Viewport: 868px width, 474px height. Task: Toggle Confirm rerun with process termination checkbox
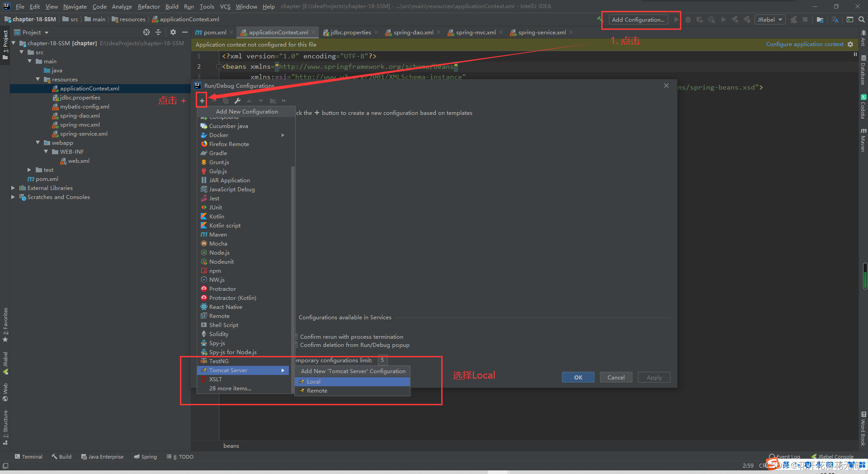tap(296, 337)
